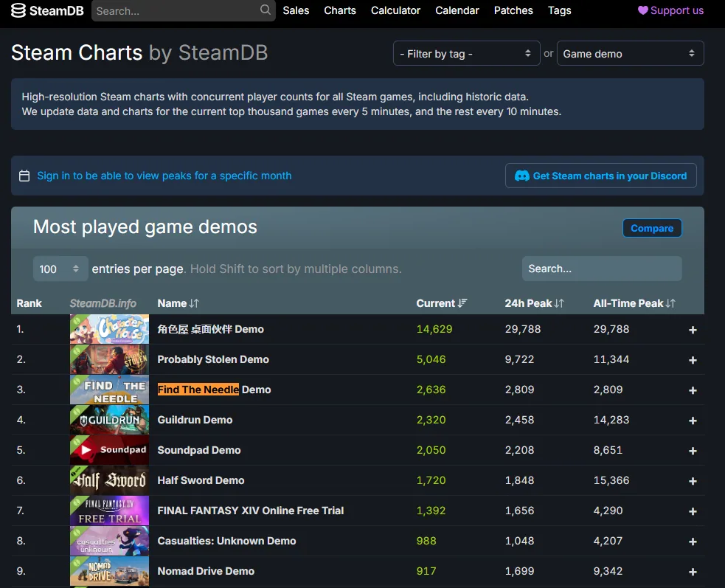Open the Casualties Unknown thumbnail image
Viewport: 725px width, 588px height.
click(109, 541)
